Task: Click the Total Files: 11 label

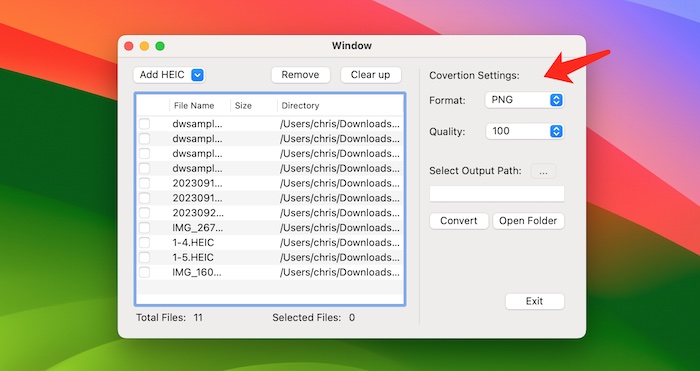Action: point(169,318)
